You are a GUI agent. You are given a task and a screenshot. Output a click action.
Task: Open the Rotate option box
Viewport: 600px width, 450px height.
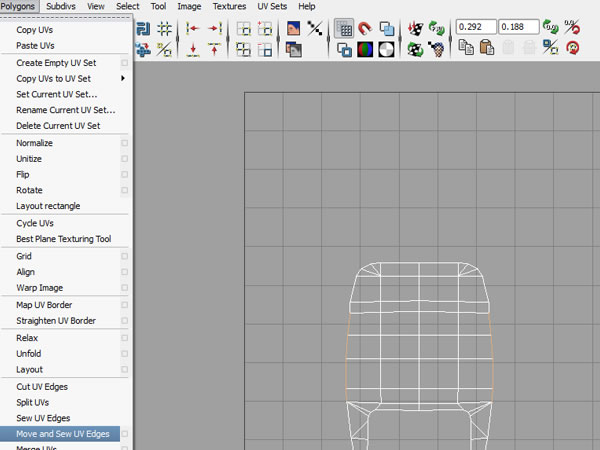point(124,190)
